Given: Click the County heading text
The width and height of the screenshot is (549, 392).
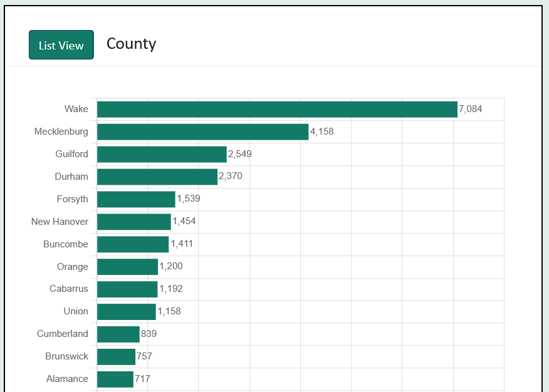Looking at the screenshot, I should tap(132, 44).
